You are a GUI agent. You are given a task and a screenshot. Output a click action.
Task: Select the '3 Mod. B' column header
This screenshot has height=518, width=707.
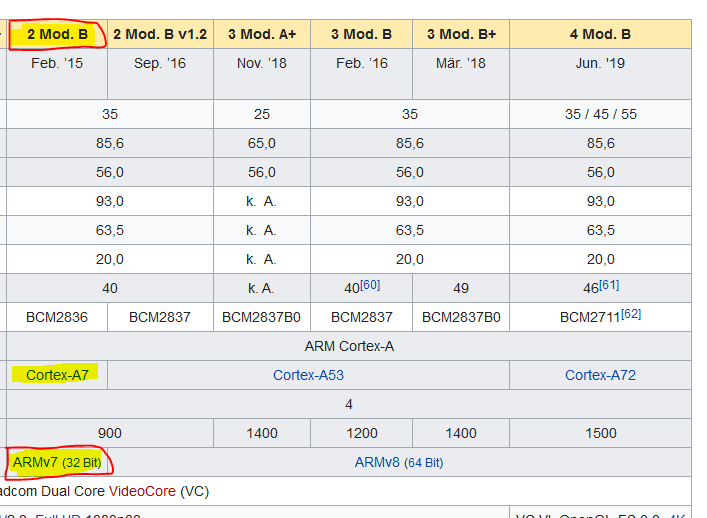pyautogui.click(x=362, y=34)
